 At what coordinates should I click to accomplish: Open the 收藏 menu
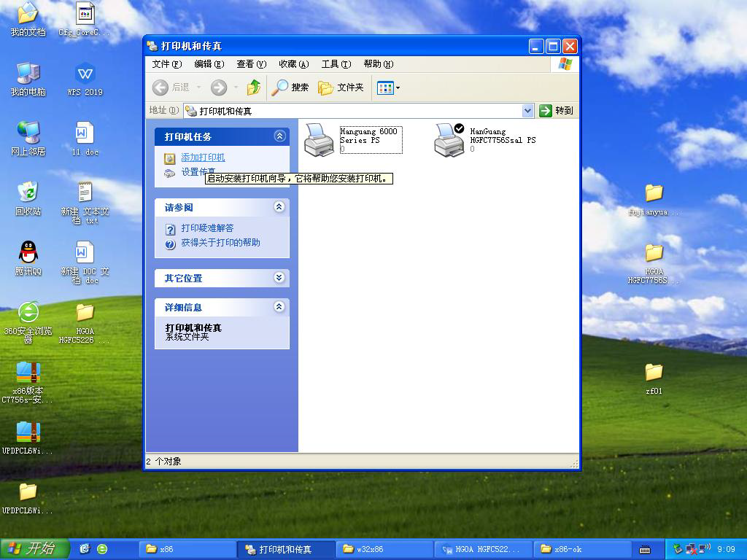pos(294,64)
